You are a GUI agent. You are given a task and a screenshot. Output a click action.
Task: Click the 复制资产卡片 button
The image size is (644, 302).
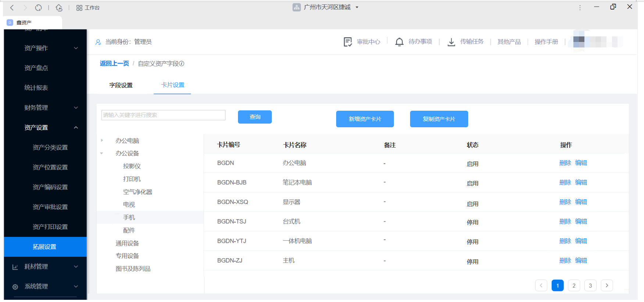click(x=439, y=119)
